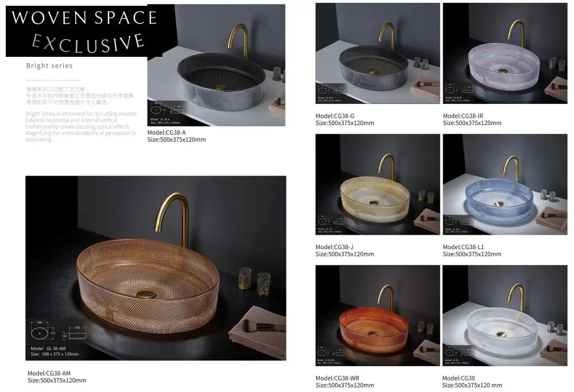Click the CG38-J yellow basin image
This screenshot has height=392, width=574.
pyautogui.click(x=378, y=184)
